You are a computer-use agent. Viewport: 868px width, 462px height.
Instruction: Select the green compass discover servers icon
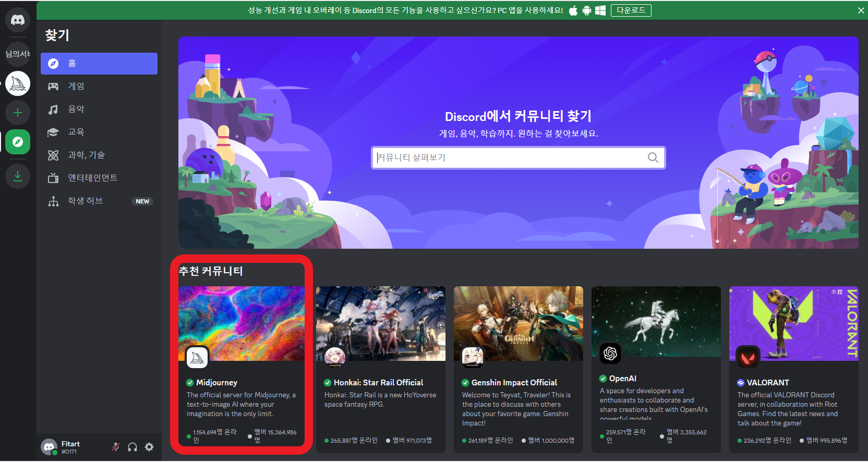(18, 142)
